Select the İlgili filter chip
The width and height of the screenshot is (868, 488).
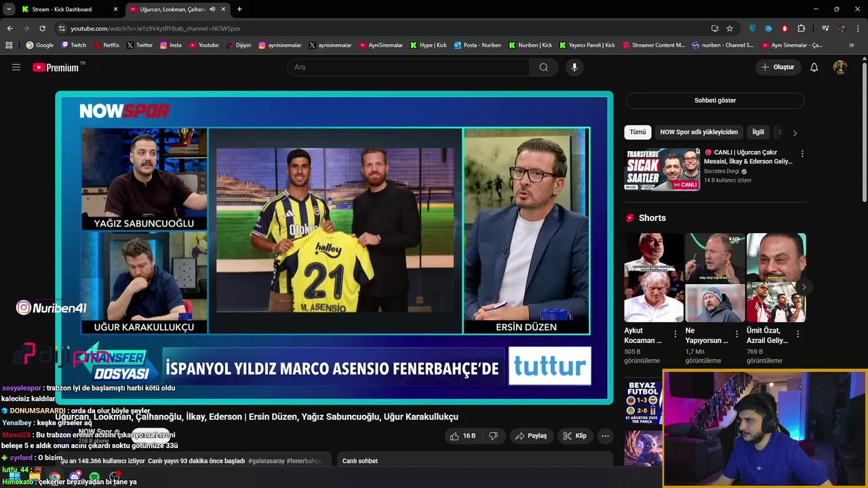[x=758, y=132]
